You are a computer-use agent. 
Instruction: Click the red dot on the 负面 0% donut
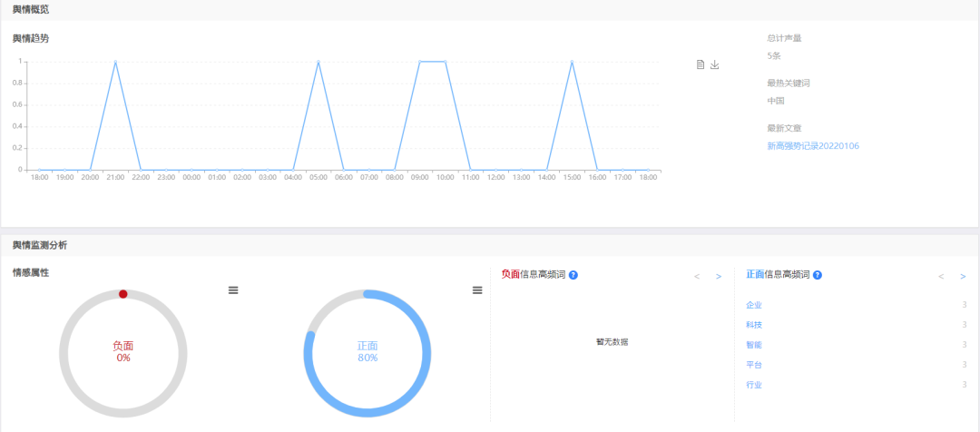[123, 294]
